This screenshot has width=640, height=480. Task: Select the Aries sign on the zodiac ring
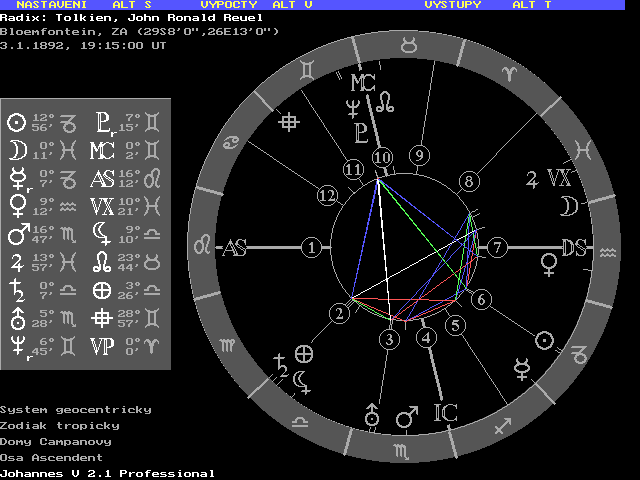point(511,74)
